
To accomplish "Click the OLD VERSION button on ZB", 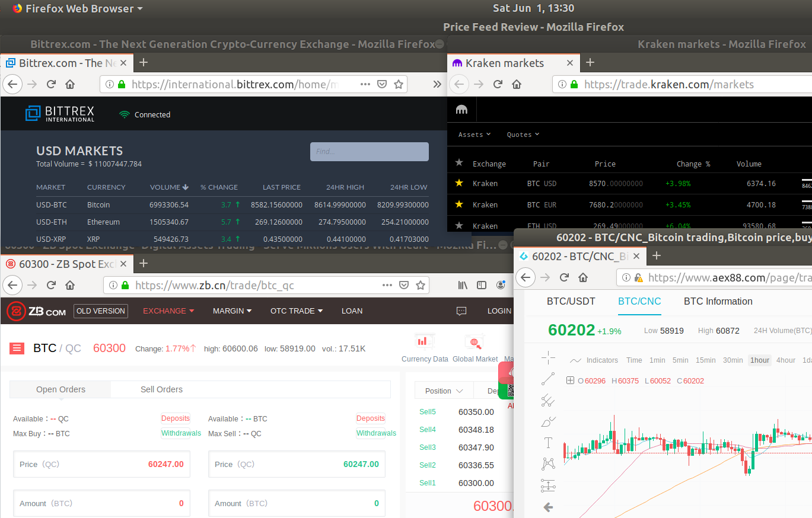I will pos(101,311).
